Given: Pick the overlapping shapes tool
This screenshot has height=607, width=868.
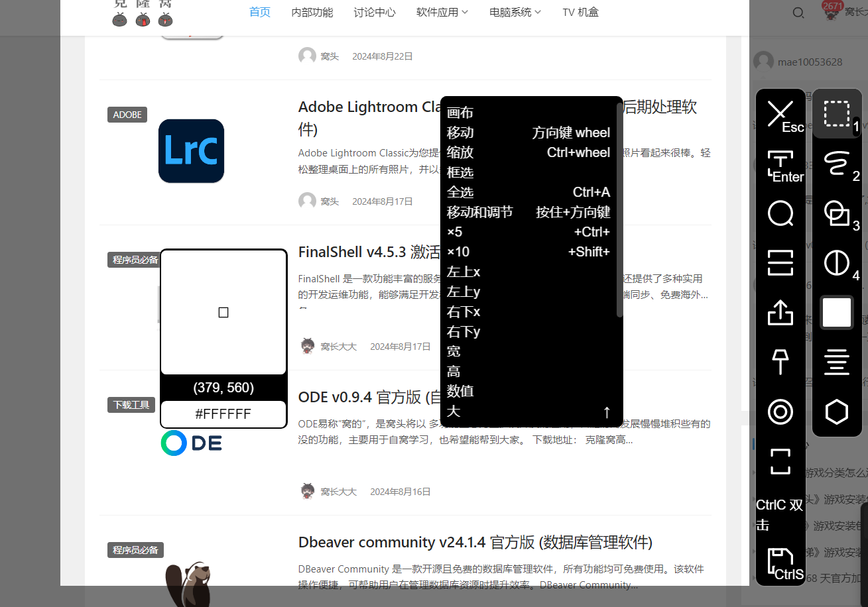Looking at the screenshot, I should tap(837, 213).
